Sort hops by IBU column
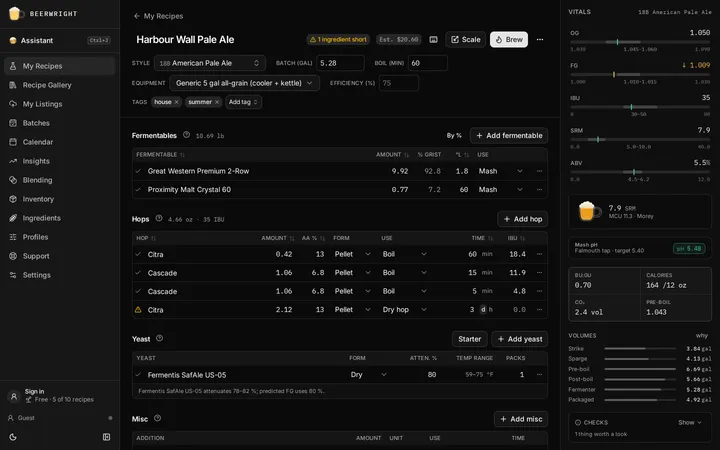The width and height of the screenshot is (720, 450). tap(516, 238)
